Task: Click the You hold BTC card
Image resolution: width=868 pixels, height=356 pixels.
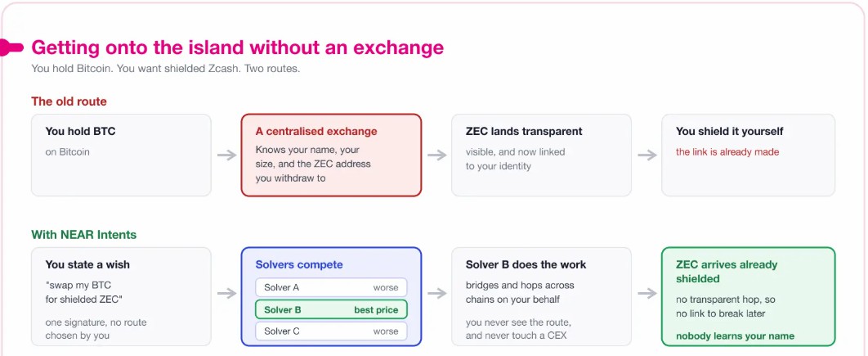Action: (x=121, y=155)
